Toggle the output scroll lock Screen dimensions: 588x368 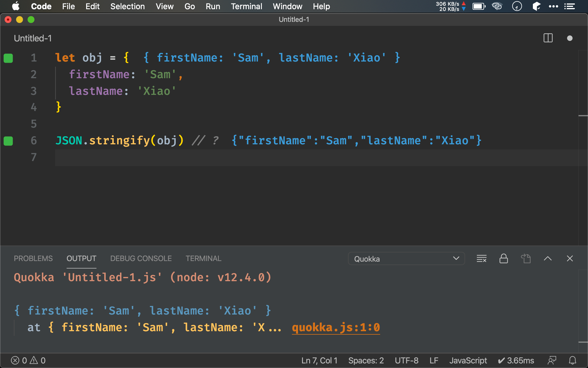click(504, 258)
